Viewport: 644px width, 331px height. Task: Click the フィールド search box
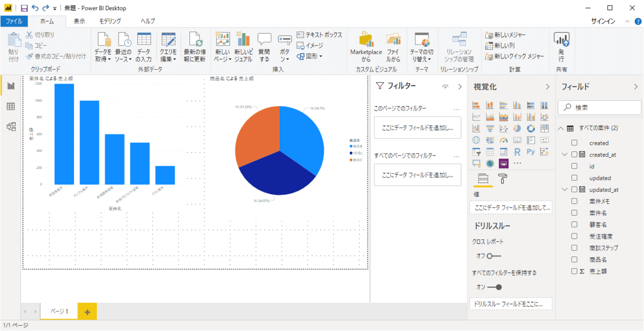[x=599, y=107]
